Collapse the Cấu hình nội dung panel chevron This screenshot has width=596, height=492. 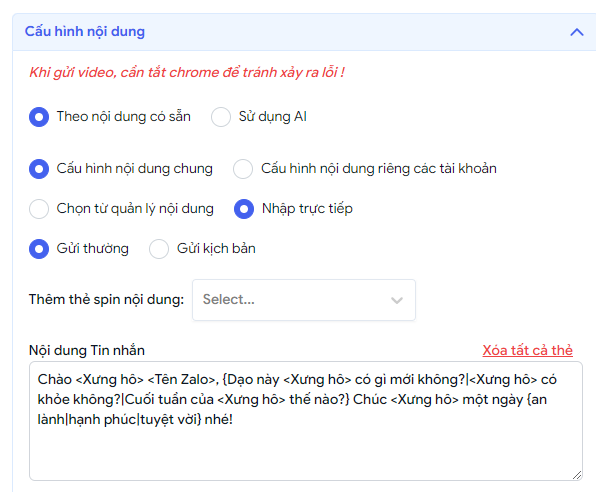pos(577,32)
